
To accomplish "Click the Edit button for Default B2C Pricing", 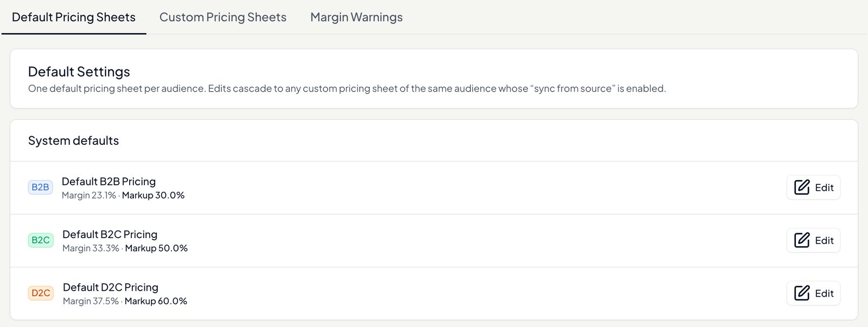I will 813,240.
